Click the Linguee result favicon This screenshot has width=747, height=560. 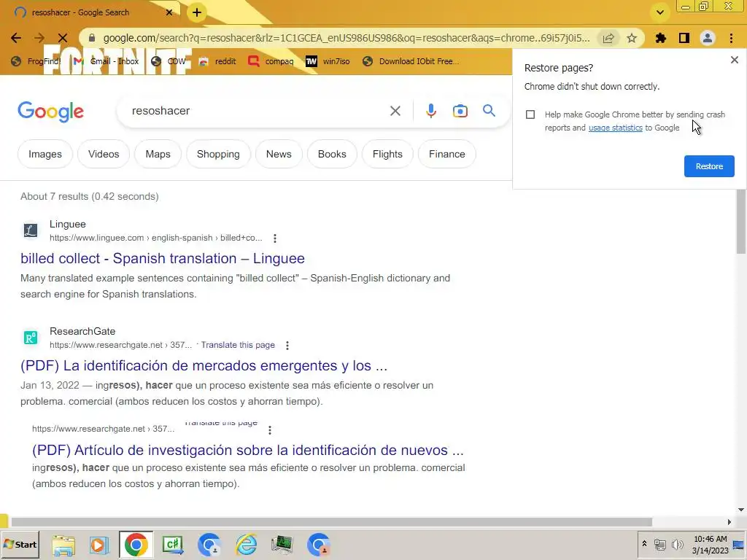[x=31, y=230]
